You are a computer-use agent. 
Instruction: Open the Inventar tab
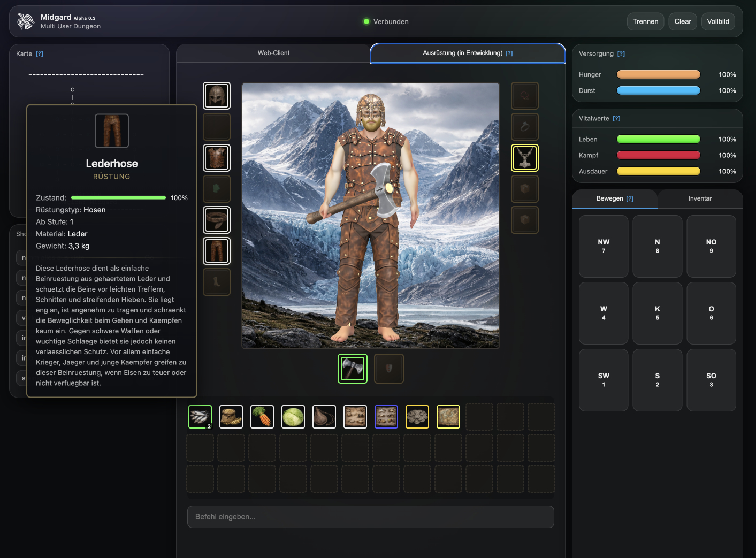click(x=700, y=198)
